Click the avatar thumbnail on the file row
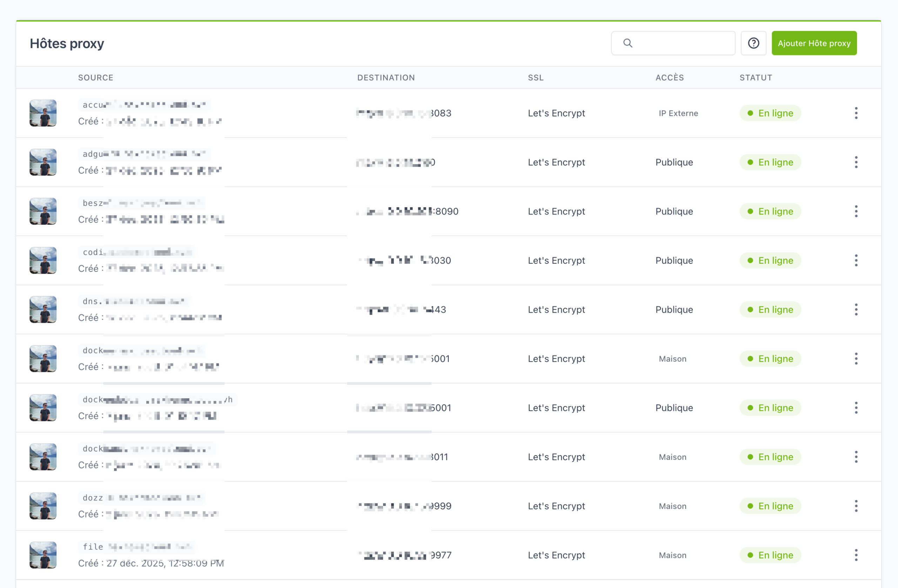The width and height of the screenshot is (898, 588). tap(43, 555)
